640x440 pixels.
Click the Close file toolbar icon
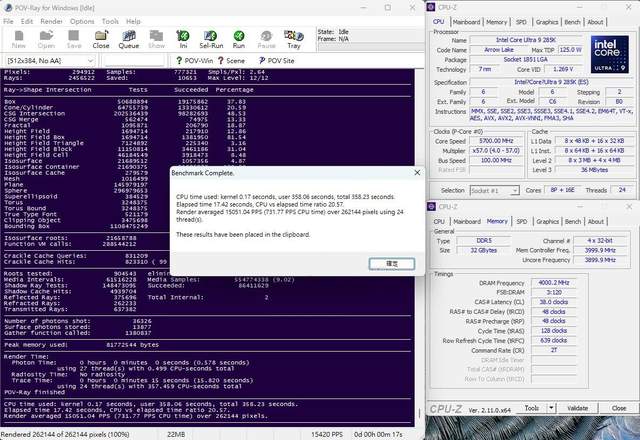[101, 40]
